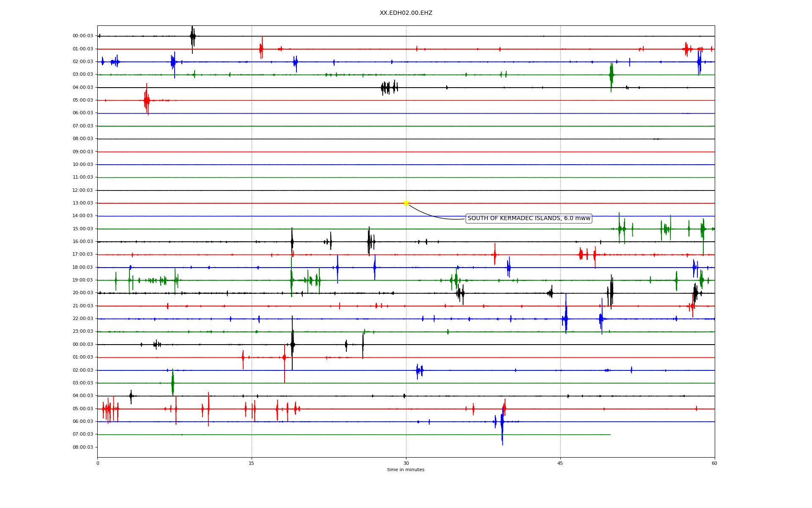Click the 30 minute x-axis tick label
The height and width of the screenshot is (508, 812).
(406, 463)
